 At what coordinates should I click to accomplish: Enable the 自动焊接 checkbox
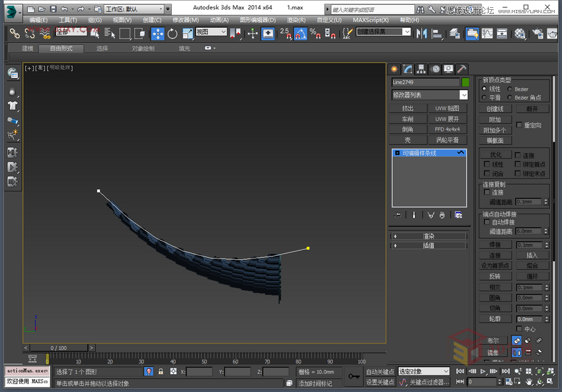tap(487, 221)
